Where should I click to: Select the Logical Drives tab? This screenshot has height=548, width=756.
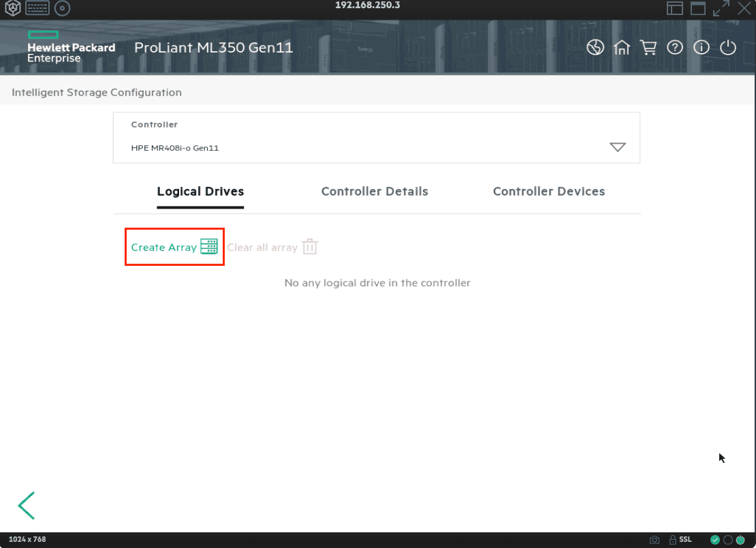point(200,192)
